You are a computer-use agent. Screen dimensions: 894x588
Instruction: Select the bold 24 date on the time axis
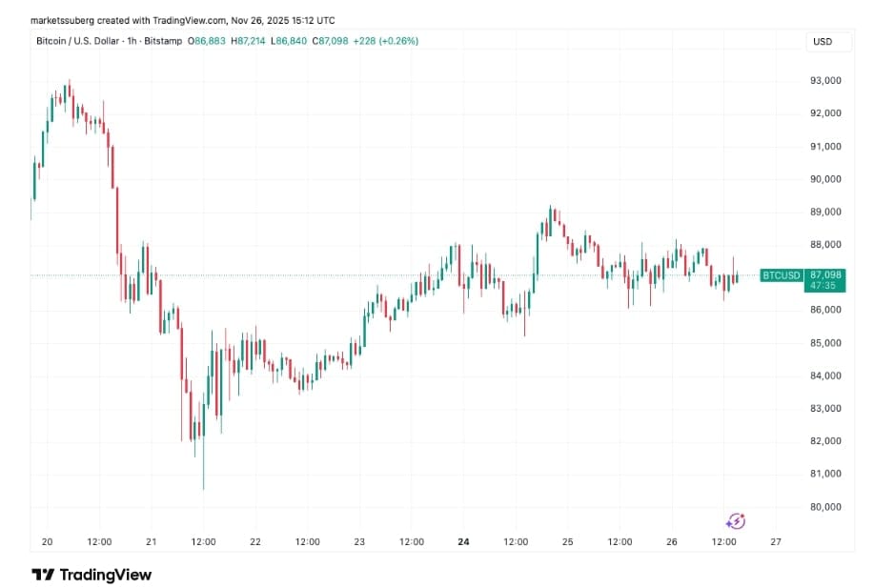464,539
